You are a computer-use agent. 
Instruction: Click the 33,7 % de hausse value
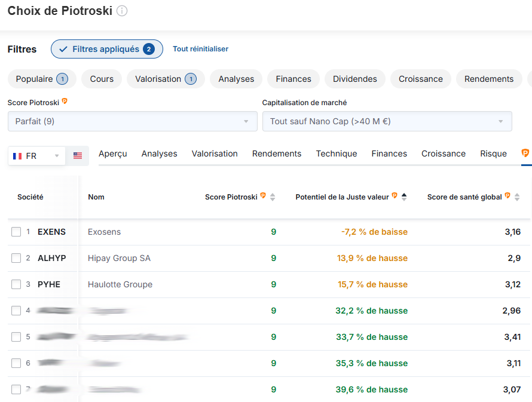pyautogui.click(x=372, y=337)
